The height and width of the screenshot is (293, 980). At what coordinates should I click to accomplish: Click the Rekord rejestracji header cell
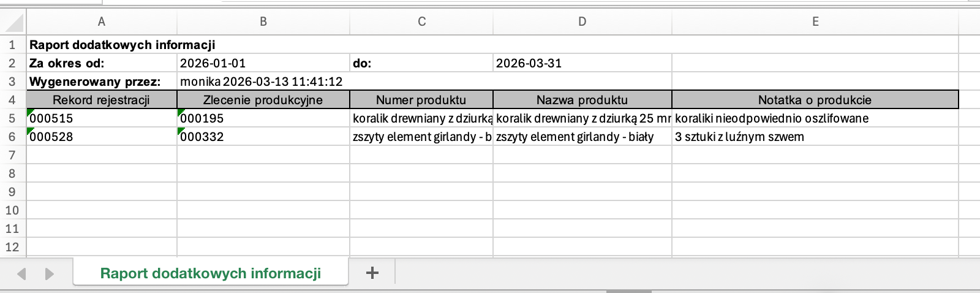tap(101, 100)
